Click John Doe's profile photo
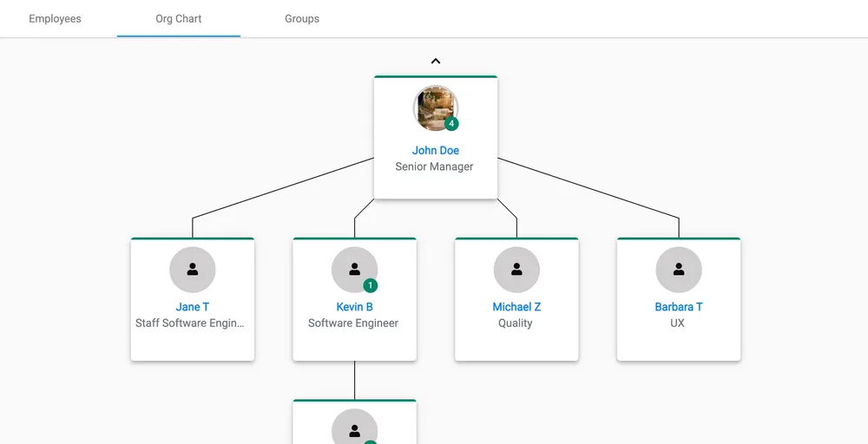This screenshot has height=444, width=868. (x=436, y=108)
